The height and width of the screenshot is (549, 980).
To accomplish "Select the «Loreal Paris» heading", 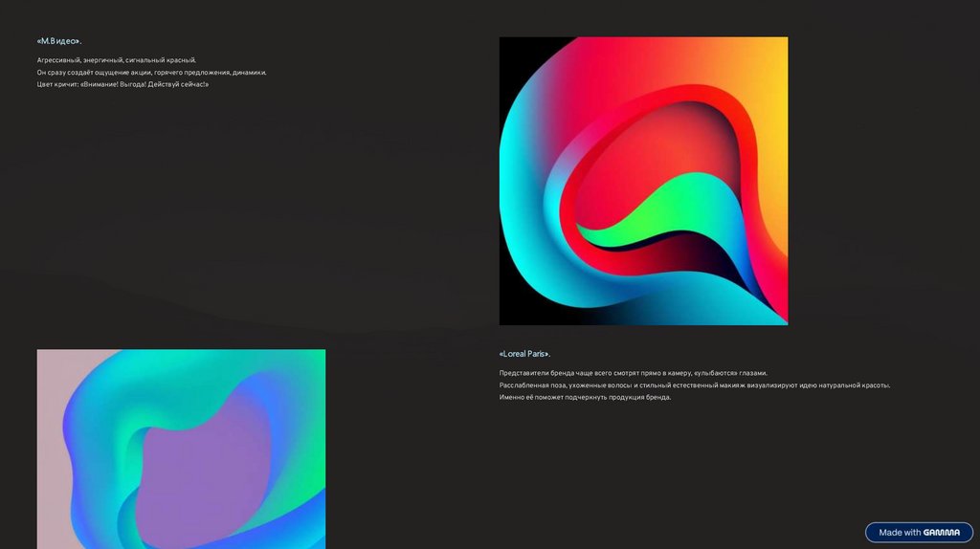I will coord(524,354).
